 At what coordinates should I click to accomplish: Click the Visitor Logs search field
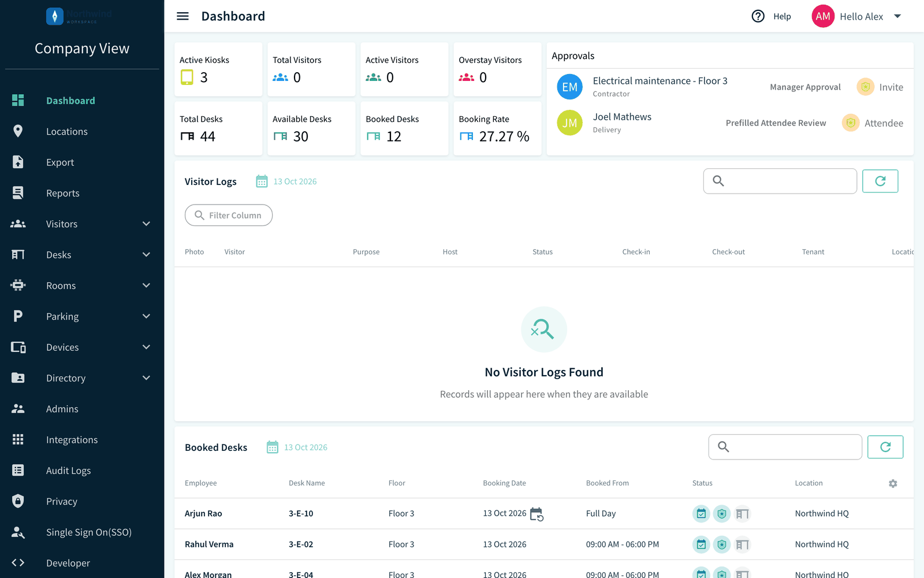point(780,181)
